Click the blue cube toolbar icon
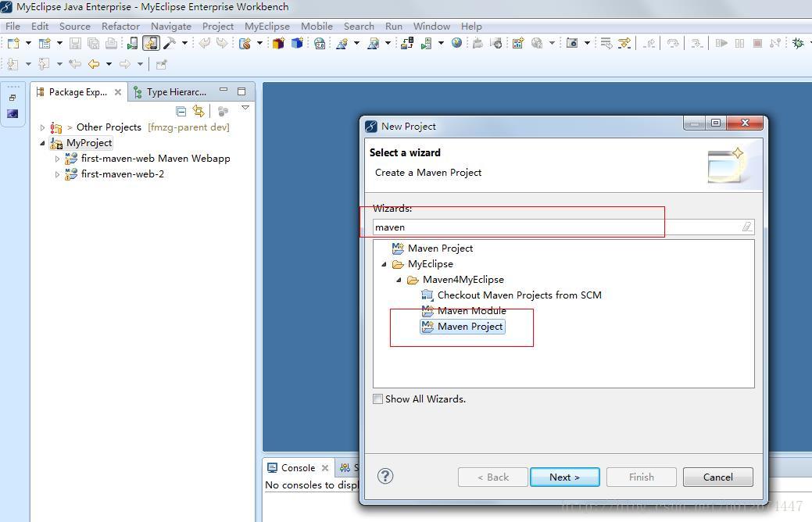812x522 pixels. click(297, 44)
